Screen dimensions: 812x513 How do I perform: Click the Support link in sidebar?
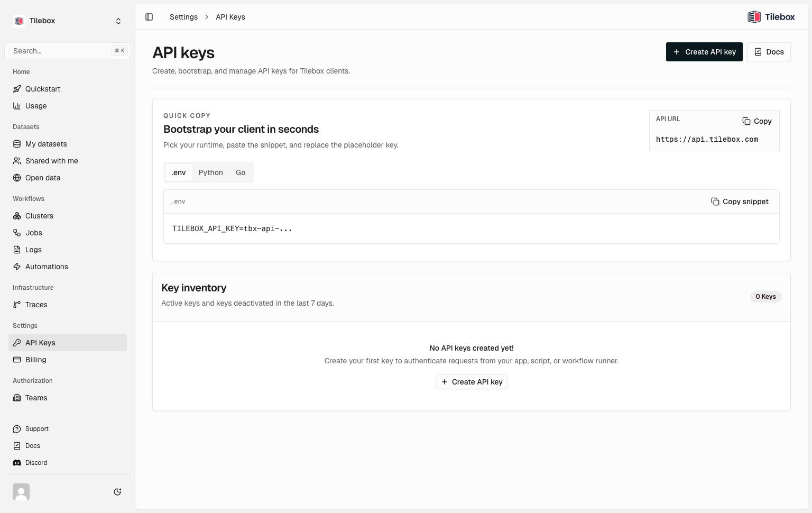68,429
